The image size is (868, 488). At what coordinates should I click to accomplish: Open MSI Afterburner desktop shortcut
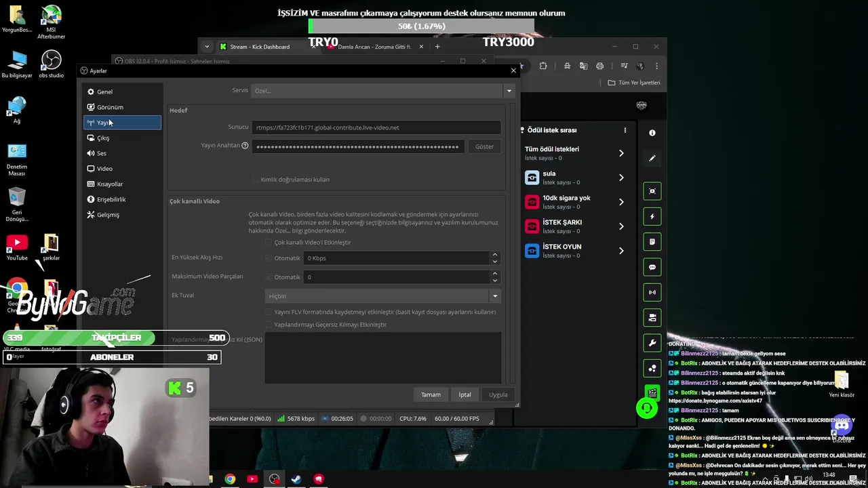point(51,22)
